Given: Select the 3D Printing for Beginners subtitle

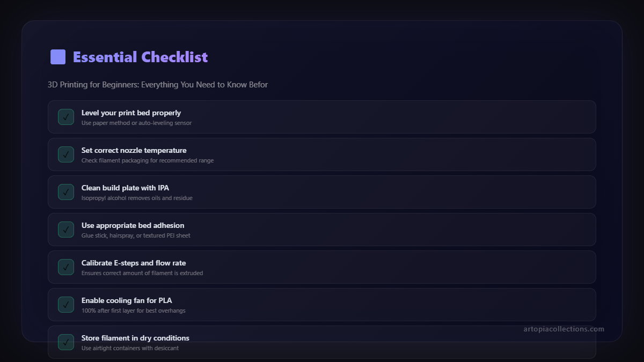Looking at the screenshot, I should (x=157, y=85).
